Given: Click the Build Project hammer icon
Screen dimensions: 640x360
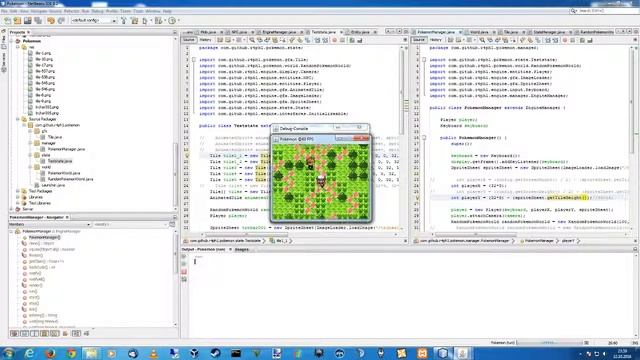Looking at the screenshot, I should 124,20.
